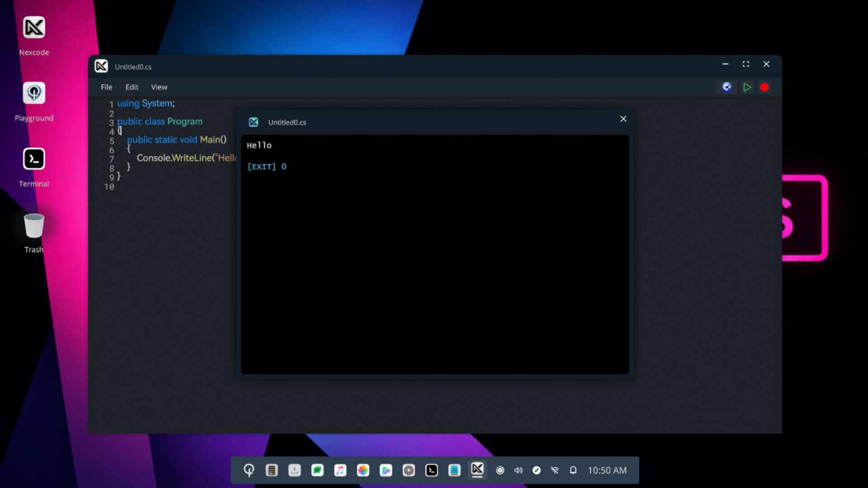
Task: Launch Nexcode from the taskbar
Action: coord(477,470)
